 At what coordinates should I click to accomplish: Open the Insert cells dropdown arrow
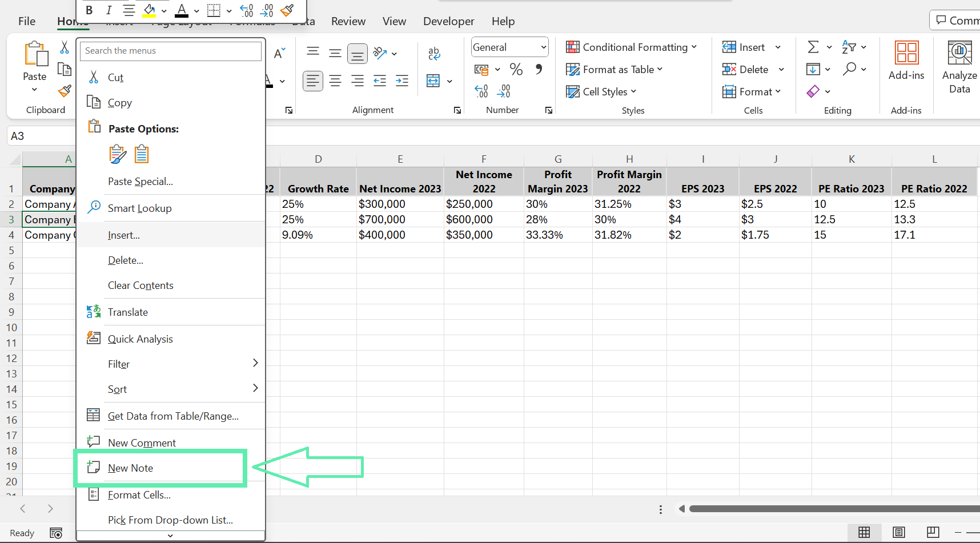pyautogui.click(x=778, y=47)
